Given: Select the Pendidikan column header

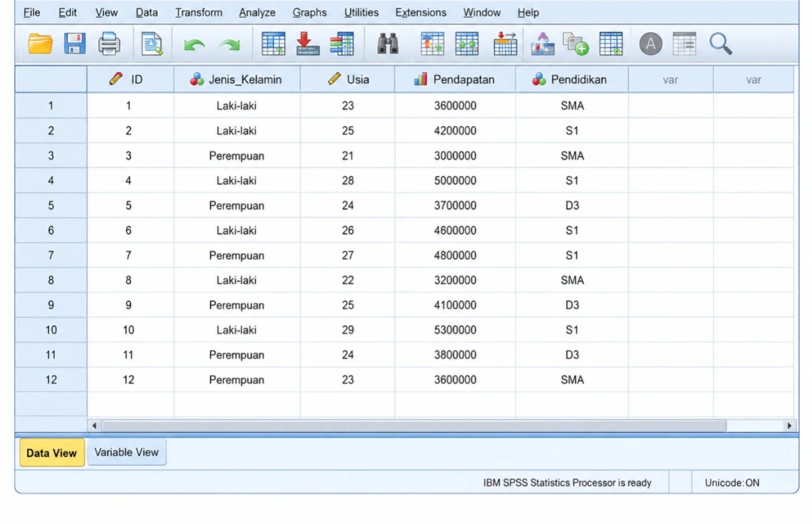Looking at the screenshot, I should [572, 80].
